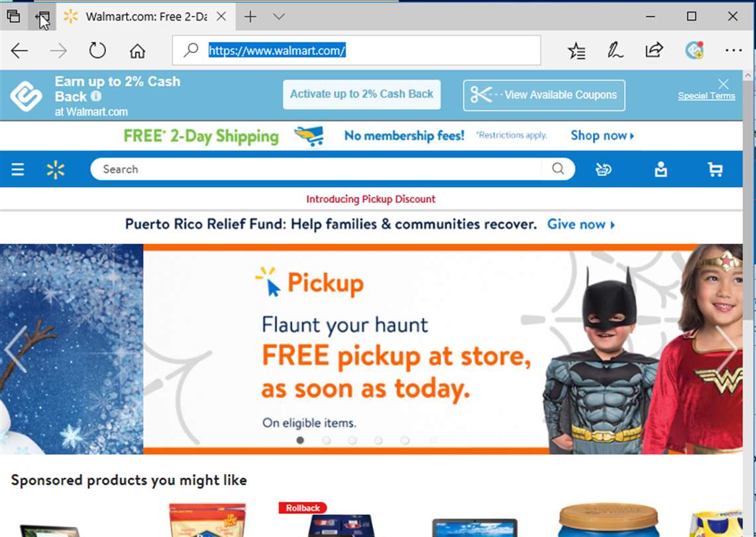The height and width of the screenshot is (537, 756).
Task: Open the Edge favorites hub icon
Action: click(x=576, y=50)
